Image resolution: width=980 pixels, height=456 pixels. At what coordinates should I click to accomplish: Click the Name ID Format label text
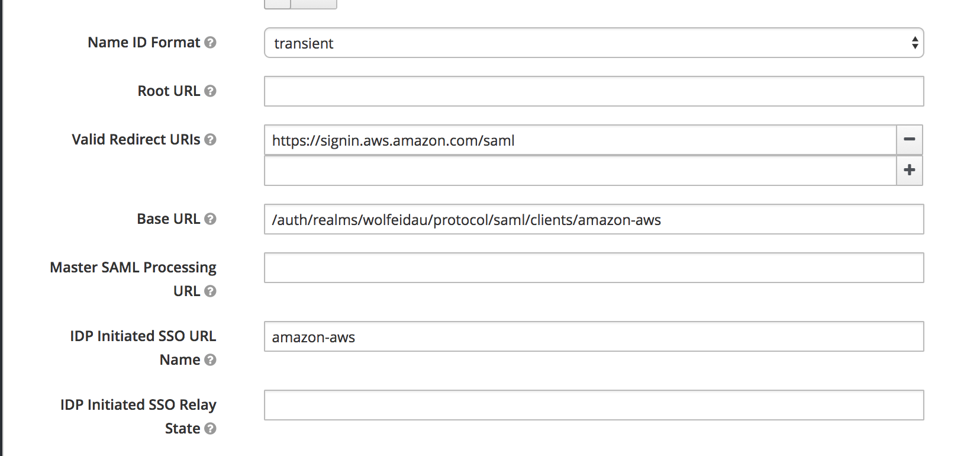(x=144, y=43)
